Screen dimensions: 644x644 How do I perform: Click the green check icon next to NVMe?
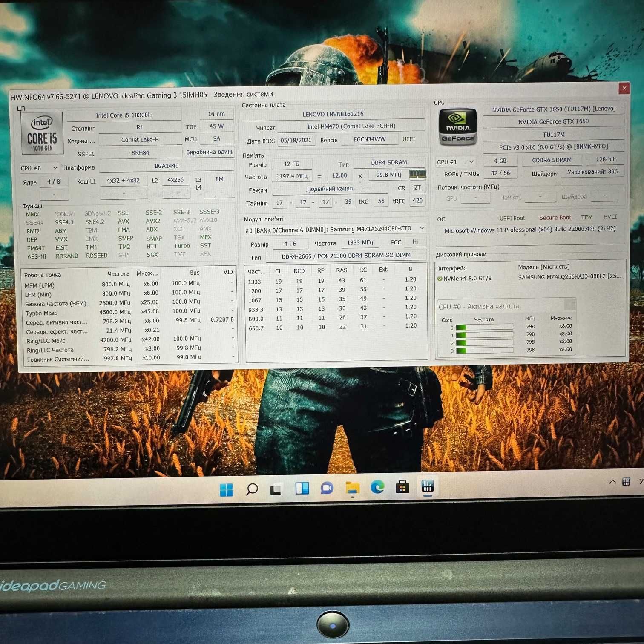[x=440, y=279]
